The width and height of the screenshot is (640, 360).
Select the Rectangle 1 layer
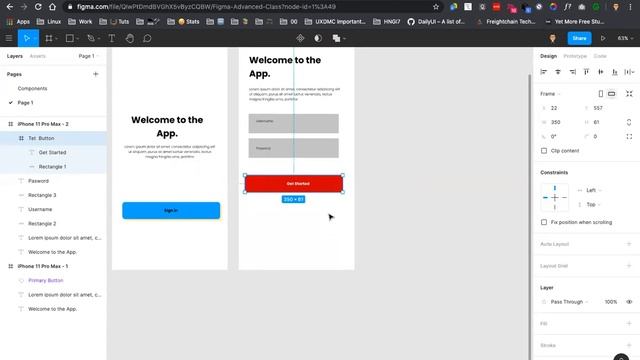pos(53,167)
